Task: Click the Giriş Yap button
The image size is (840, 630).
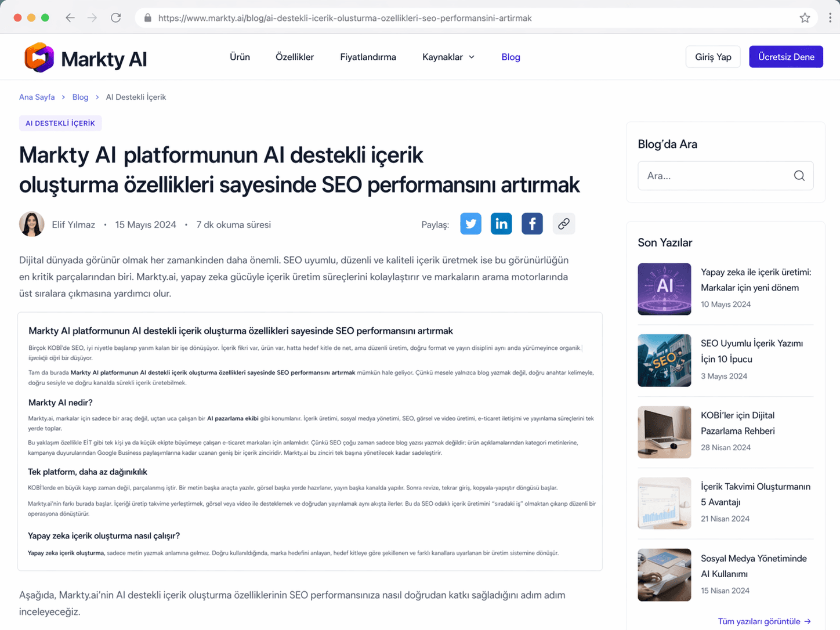Action: (x=712, y=57)
